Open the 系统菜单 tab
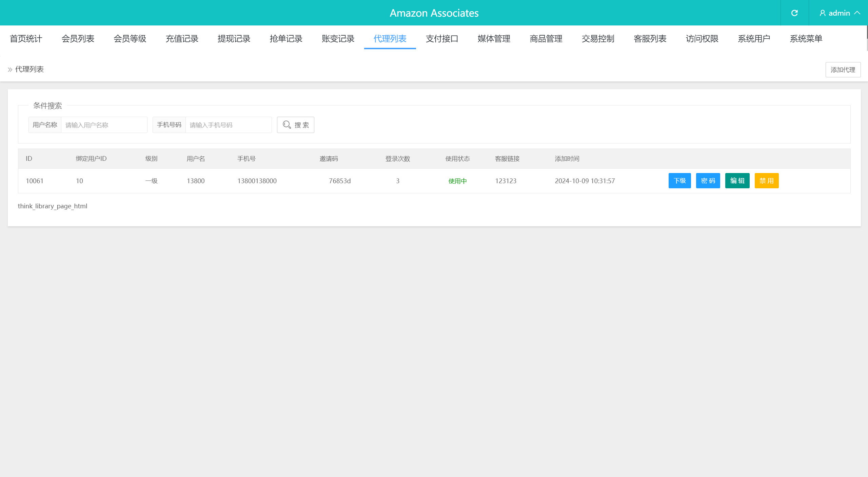This screenshot has height=477, width=868. (x=806, y=39)
